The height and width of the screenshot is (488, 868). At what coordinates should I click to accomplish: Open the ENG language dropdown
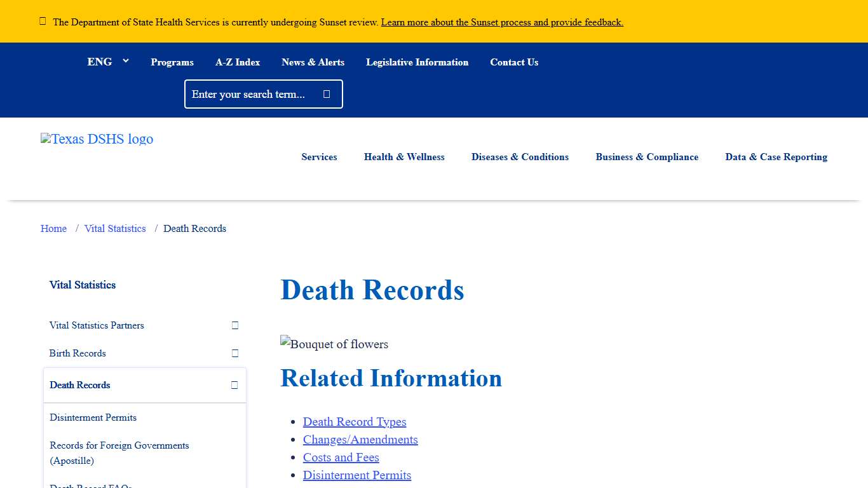point(107,61)
